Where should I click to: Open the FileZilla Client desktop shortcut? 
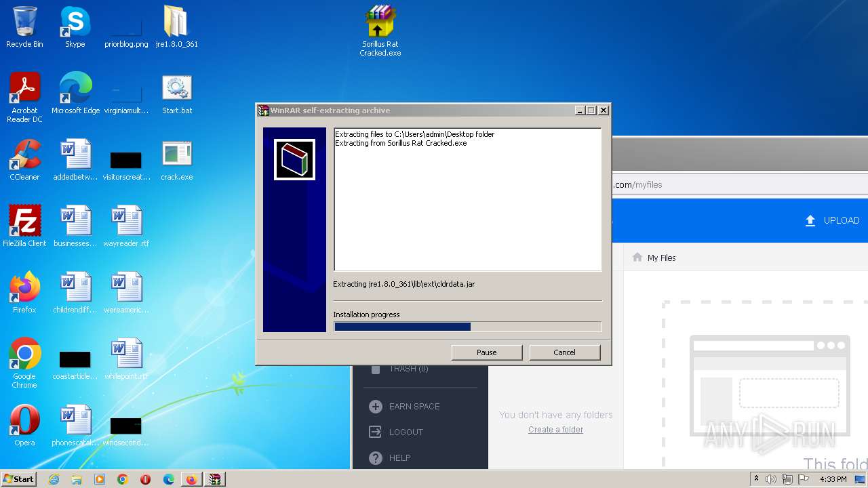coord(24,226)
